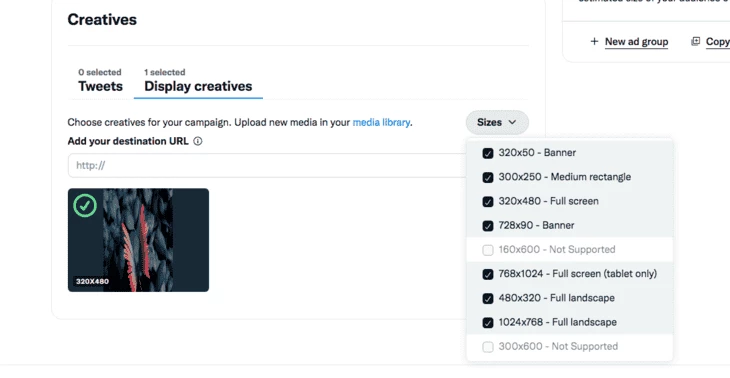Click the info icon beside destination URL
730x378 pixels.
click(198, 141)
